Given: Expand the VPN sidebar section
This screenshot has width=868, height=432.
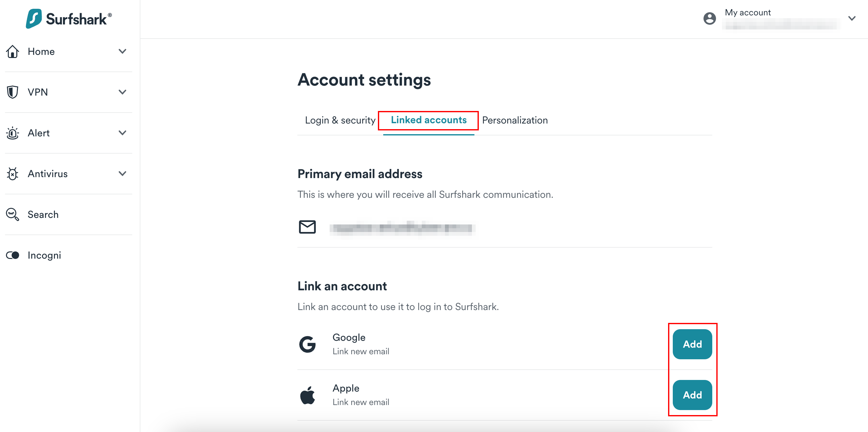Looking at the screenshot, I should (122, 92).
